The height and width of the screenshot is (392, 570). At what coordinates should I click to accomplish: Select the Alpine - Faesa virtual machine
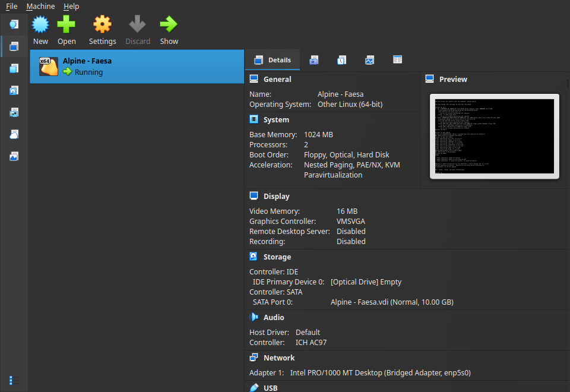137,67
